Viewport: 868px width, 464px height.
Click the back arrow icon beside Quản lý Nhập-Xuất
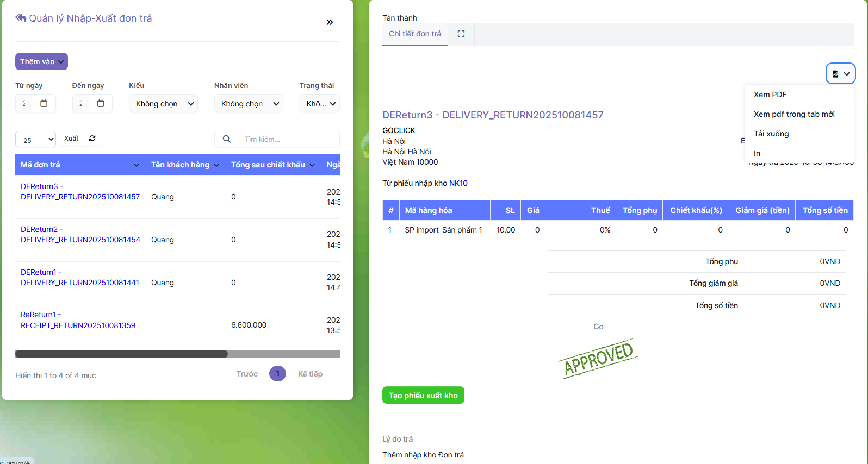point(21,18)
